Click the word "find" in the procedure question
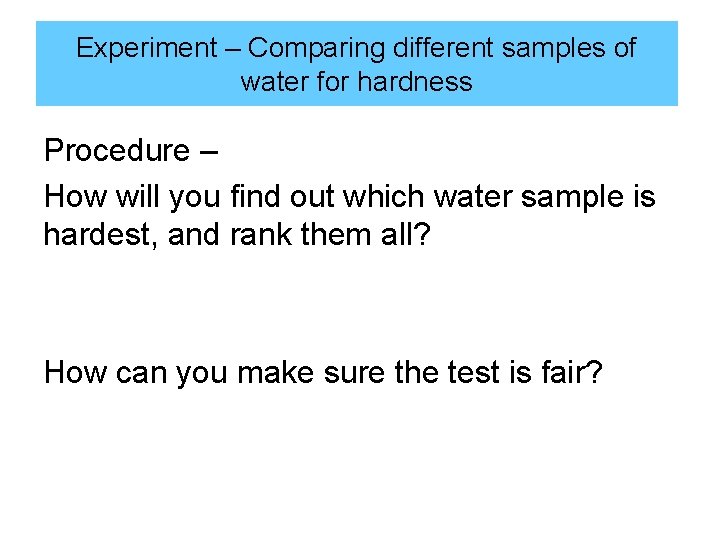Viewport: 720px width, 540px height. tap(255, 196)
